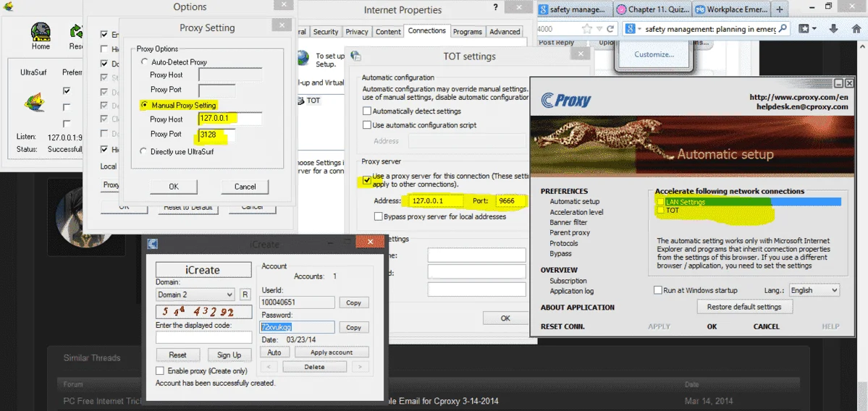Open URL history dropdown arrow in address bar
Viewport: 868px width, 411px height.
point(599,29)
